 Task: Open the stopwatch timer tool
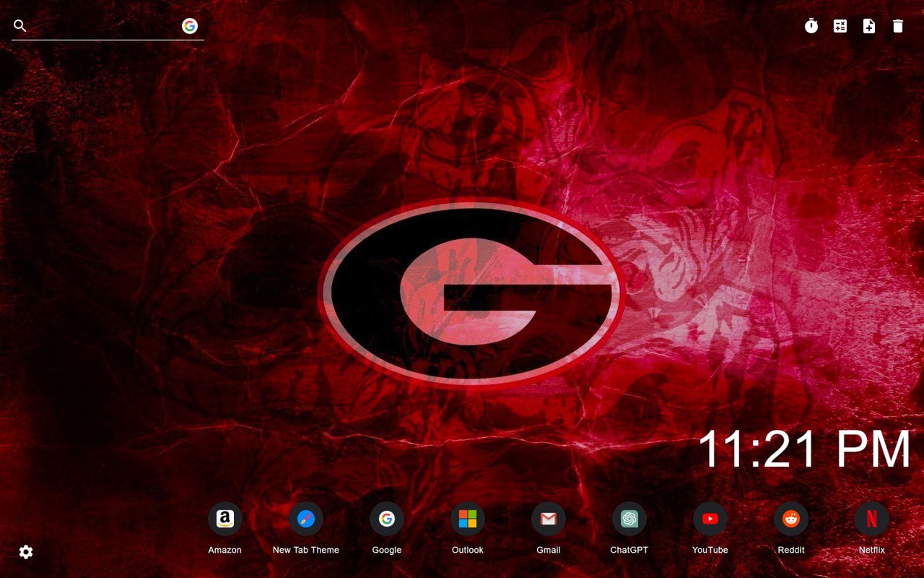(811, 26)
